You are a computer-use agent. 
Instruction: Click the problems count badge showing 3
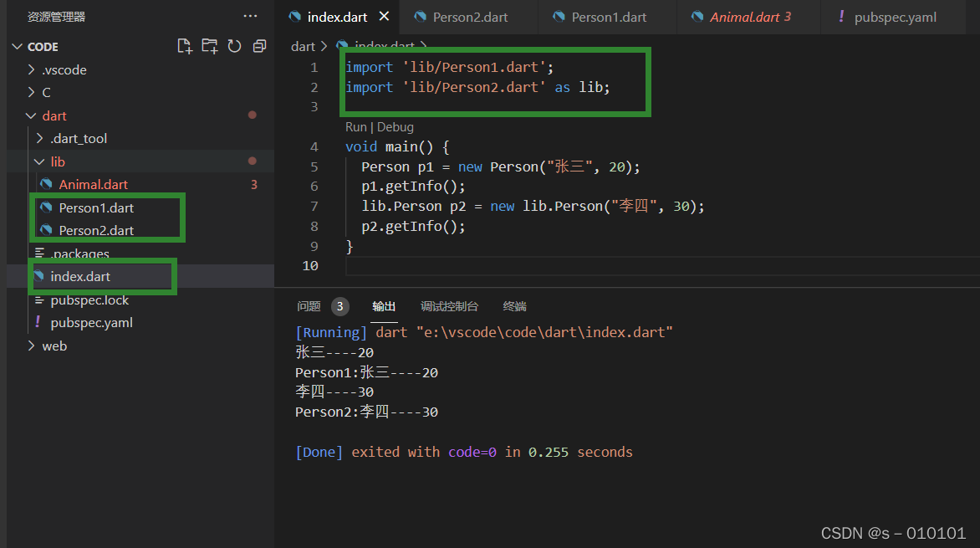tap(340, 306)
